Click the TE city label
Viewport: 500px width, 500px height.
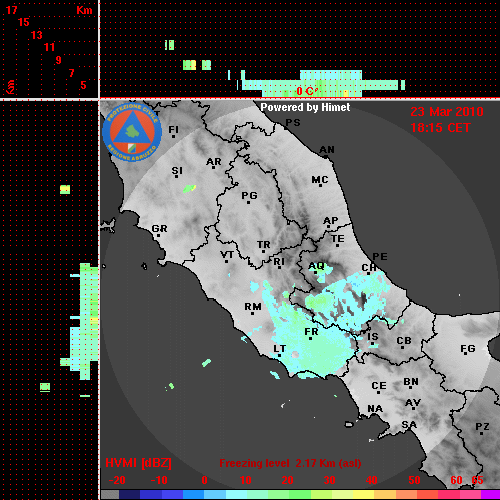[338, 239]
